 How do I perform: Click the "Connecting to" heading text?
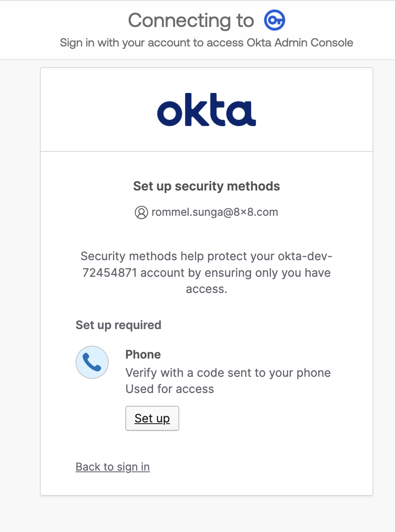point(191,20)
